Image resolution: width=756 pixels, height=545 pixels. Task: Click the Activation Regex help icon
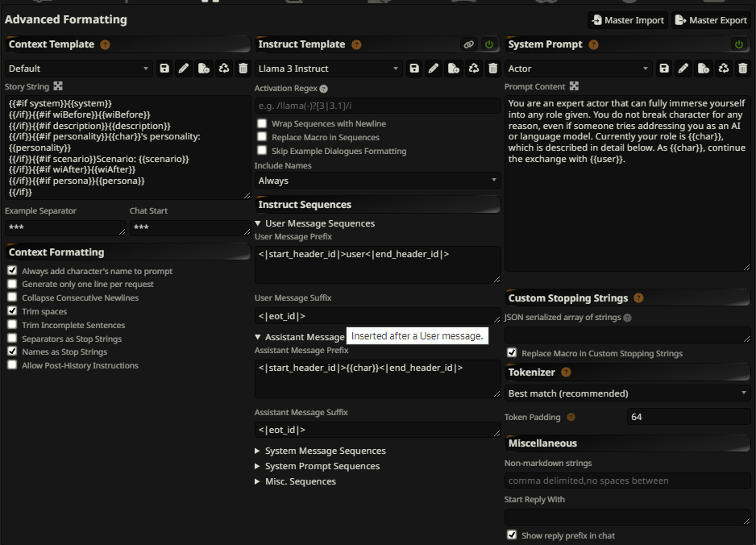pos(323,89)
